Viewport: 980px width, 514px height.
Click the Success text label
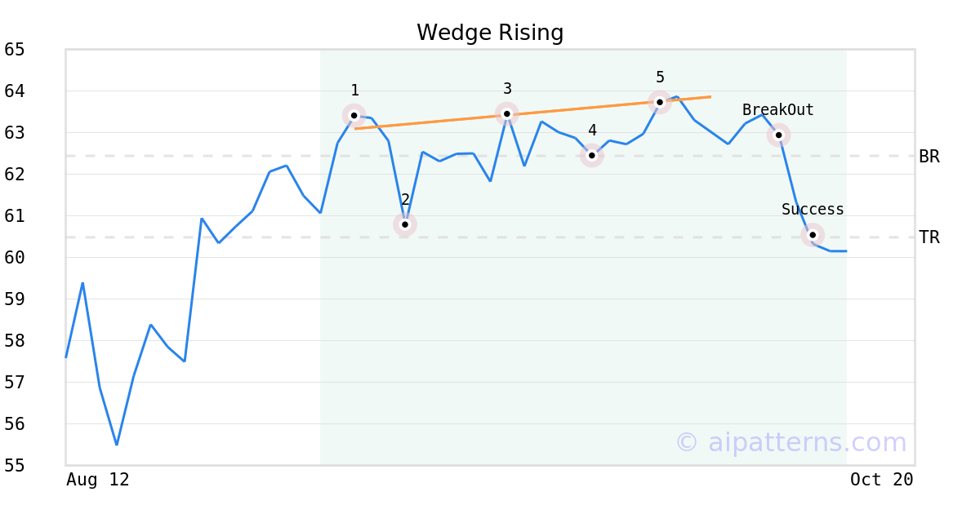[813, 210]
